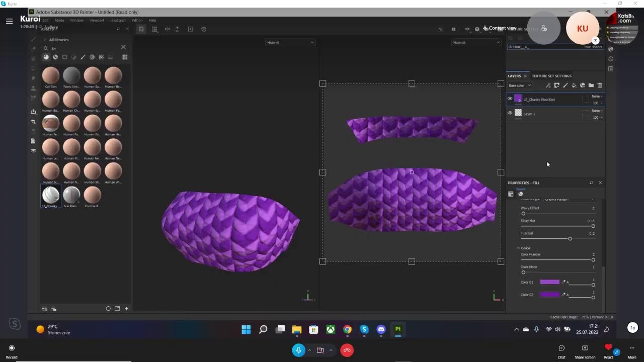Open the Viewport menu
The width and height of the screenshot is (644, 362).
point(97,21)
